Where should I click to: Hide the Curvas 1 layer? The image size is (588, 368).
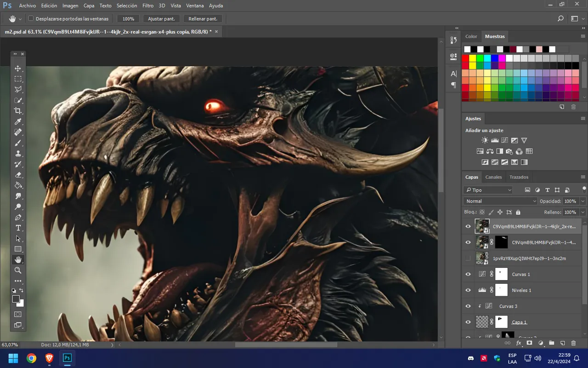(x=468, y=274)
